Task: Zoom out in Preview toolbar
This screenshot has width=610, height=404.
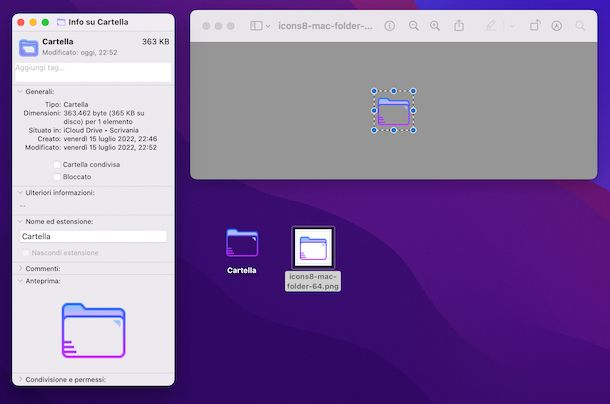Action: pyautogui.click(x=414, y=26)
